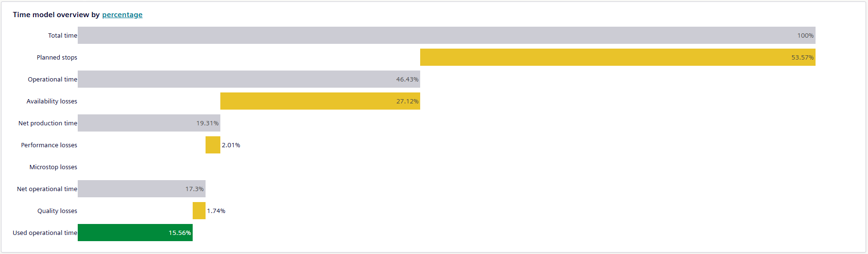Click the Used operational time label
This screenshot has height=254, width=868.
point(45,233)
